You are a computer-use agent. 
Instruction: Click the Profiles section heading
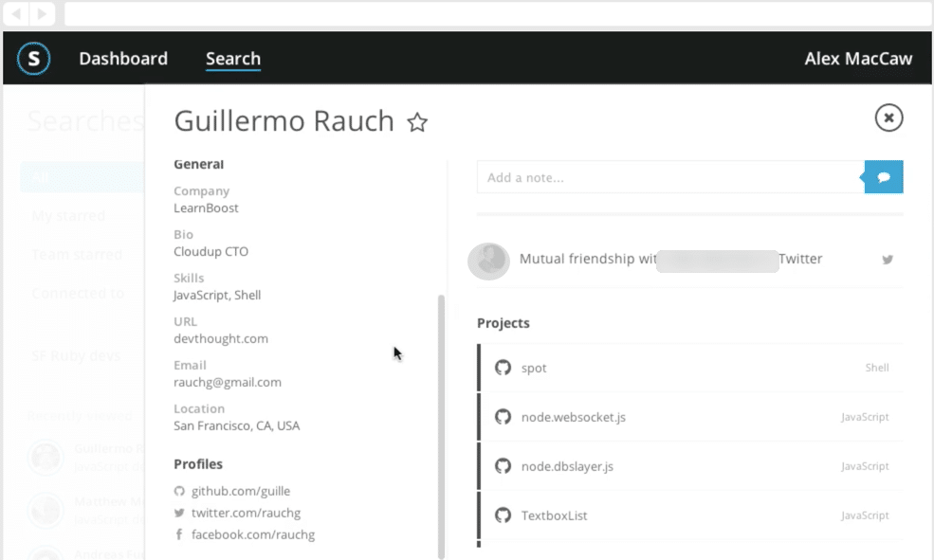click(x=198, y=464)
